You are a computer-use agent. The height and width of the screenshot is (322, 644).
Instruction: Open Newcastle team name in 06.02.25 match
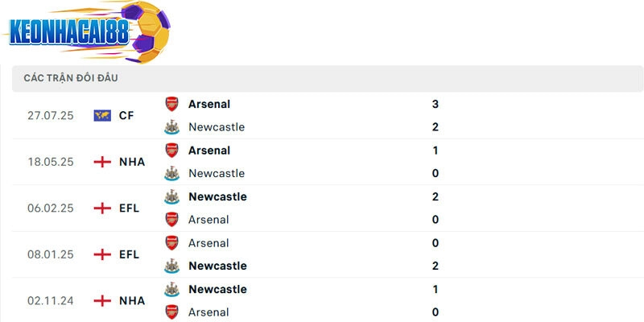coord(217,196)
